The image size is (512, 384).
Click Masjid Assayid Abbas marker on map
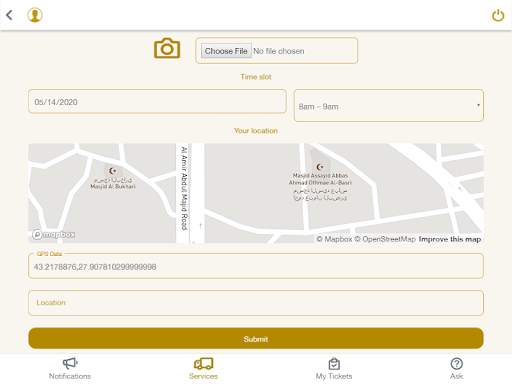(320, 167)
